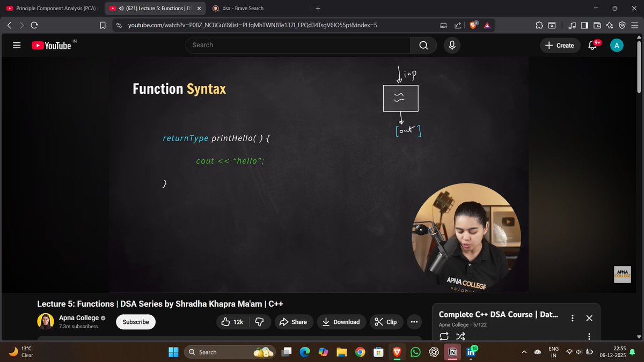Click the YouTube search magnifier button
This screenshot has width=644, height=362.
click(423, 45)
